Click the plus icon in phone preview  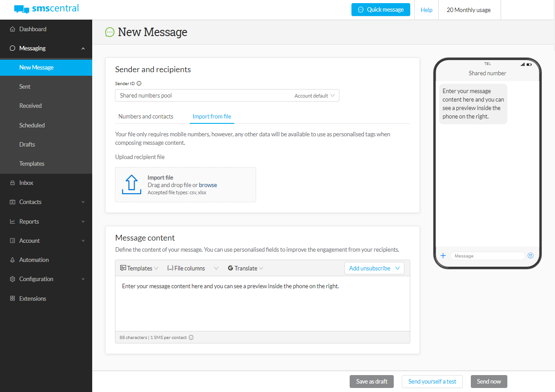click(443, 256)
